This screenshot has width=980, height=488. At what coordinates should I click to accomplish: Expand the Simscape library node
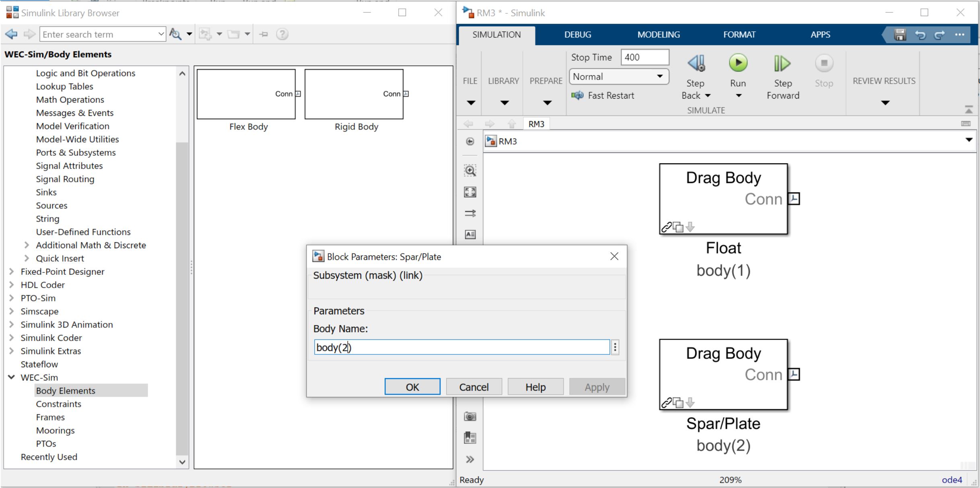[x=11, y=311]
